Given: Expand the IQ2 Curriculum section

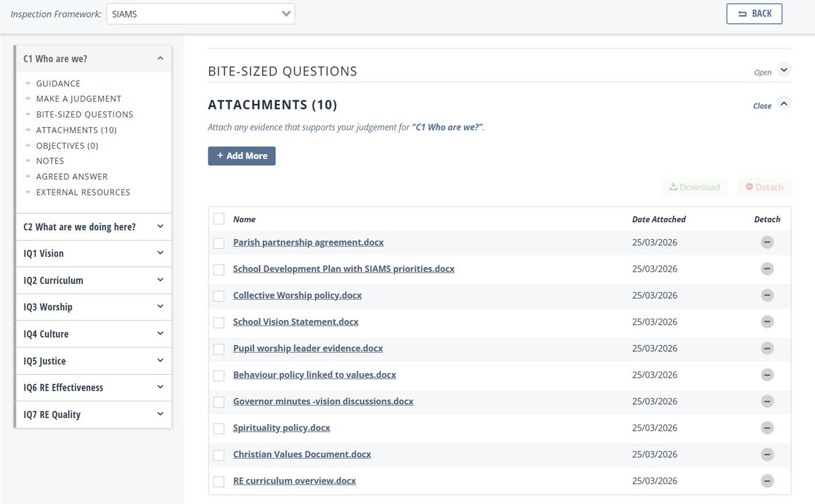Looking at the screenshot, I should [93, 281].
